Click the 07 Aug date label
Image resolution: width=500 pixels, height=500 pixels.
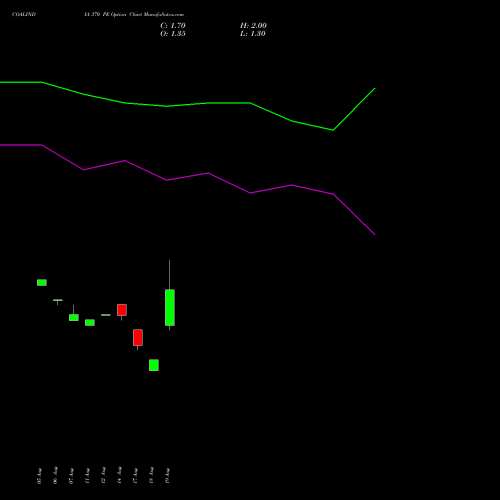pos(71,476)
